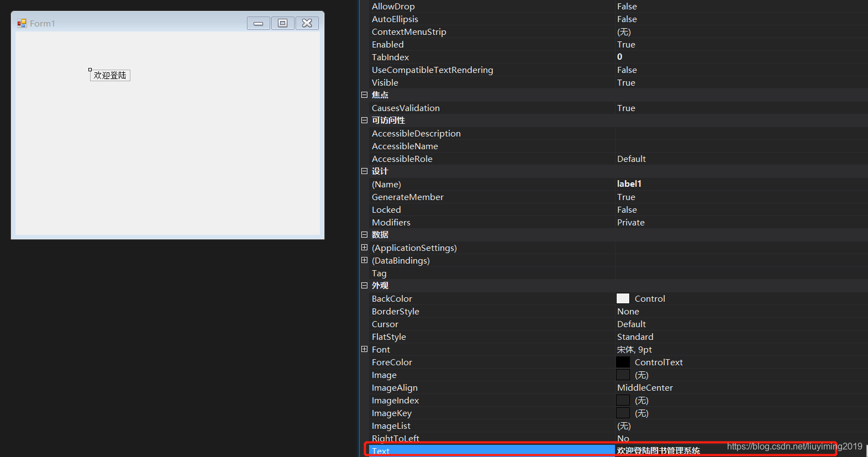The width and height of the screenshot is (868, 457).
Task: Select the Modifiers property name
Action: point(391,222)
